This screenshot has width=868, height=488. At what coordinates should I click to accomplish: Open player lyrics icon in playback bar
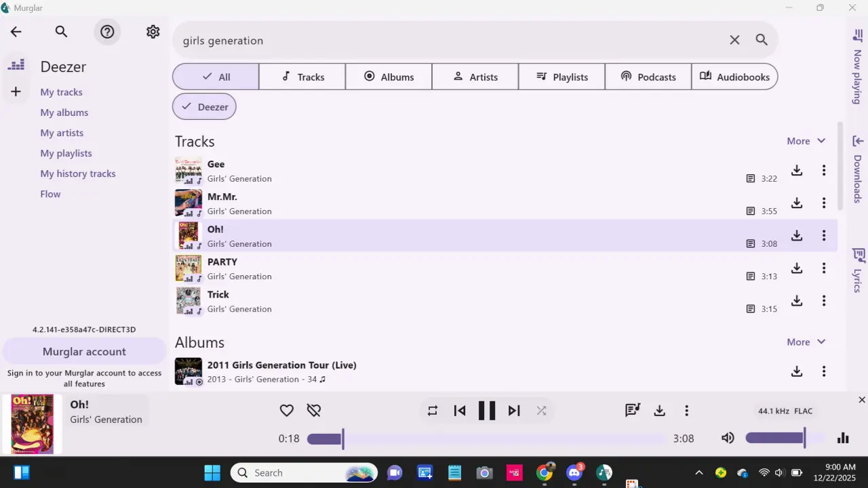[x=633, y=410]
